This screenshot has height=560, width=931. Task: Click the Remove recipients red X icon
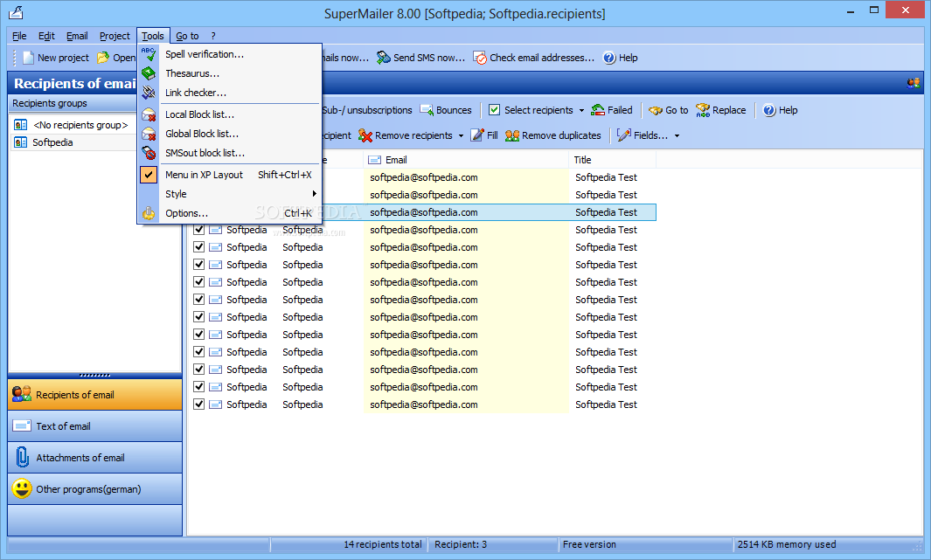point(365,135)
